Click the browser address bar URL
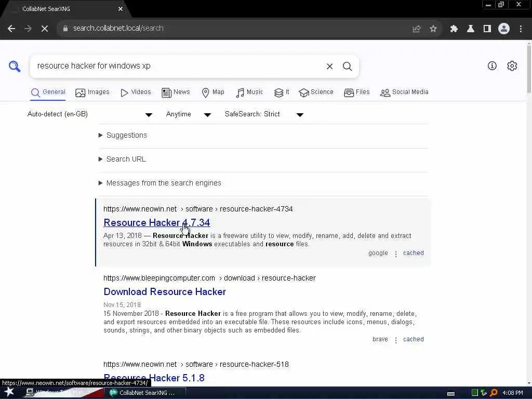 118,29
